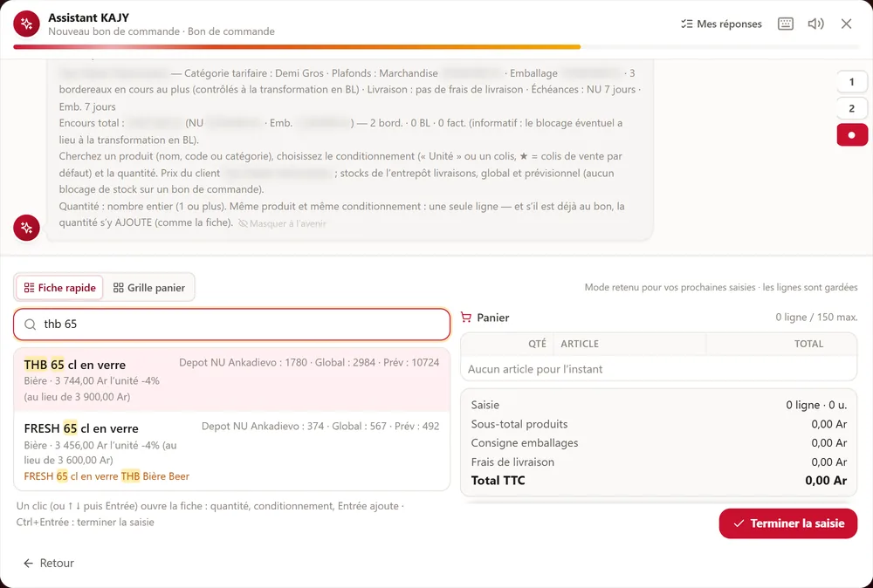Select FRESH 65 cl en verre result
873x588 pixels.
[x=231, y=451]
